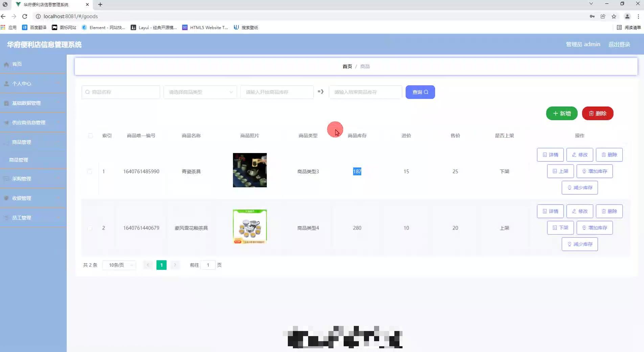This screenshot has width=644, height=352.
Task: Click 增加库存 for 青瓷茶具 row
Action: (595, 171)
